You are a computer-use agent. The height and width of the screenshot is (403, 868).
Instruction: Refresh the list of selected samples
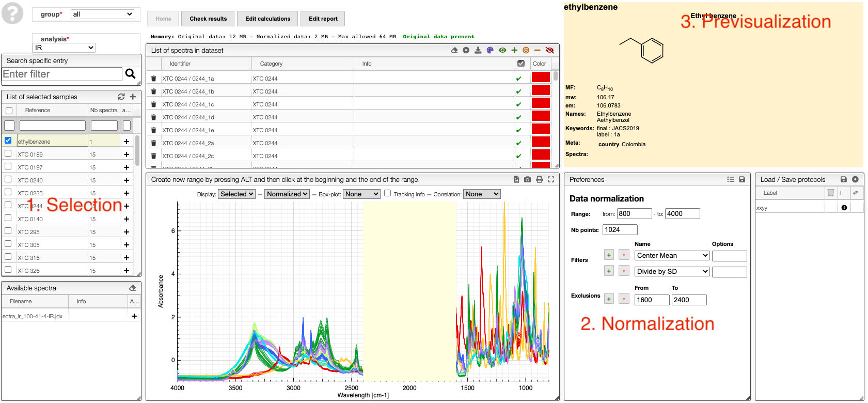121,97
